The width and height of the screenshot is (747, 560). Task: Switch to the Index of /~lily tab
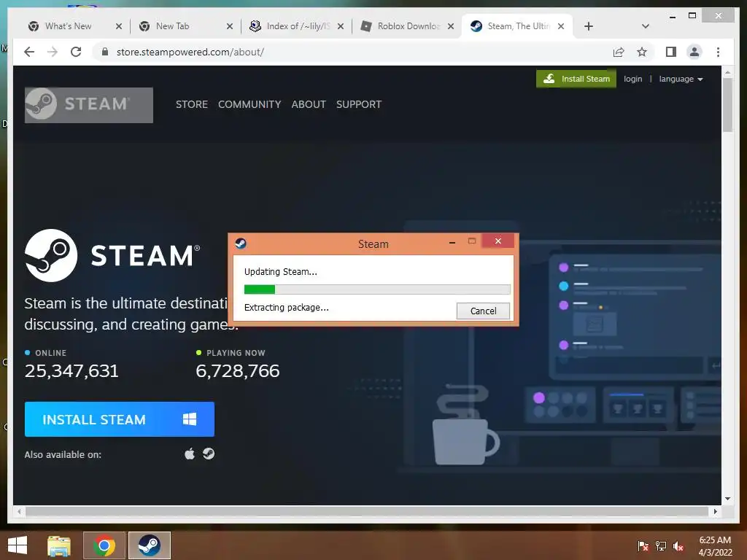coord(298,26)
